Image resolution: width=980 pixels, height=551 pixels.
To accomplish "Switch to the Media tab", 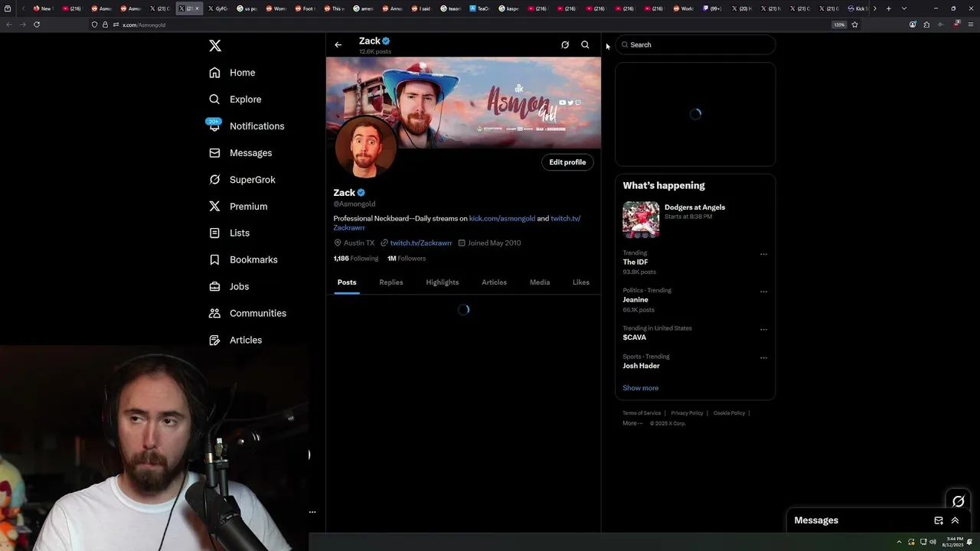I will pos(540,282).
